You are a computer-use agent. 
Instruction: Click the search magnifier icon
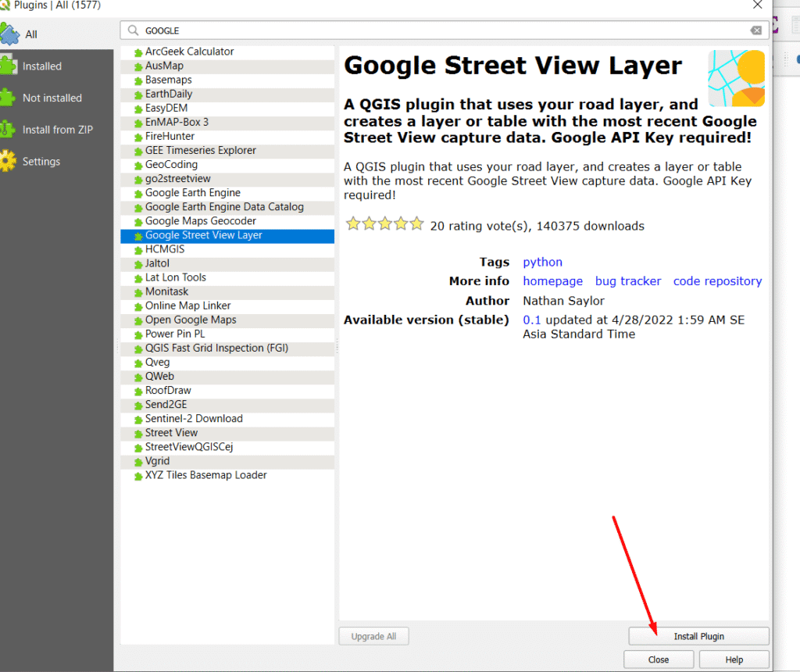[x=133, y=30]
